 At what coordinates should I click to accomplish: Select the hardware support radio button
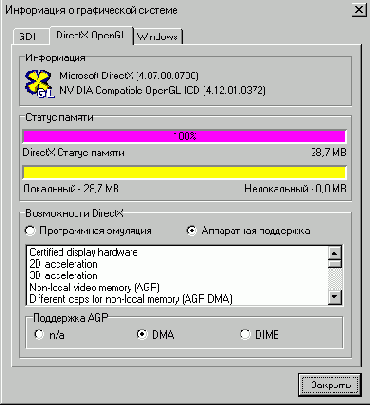pos(192,231)
